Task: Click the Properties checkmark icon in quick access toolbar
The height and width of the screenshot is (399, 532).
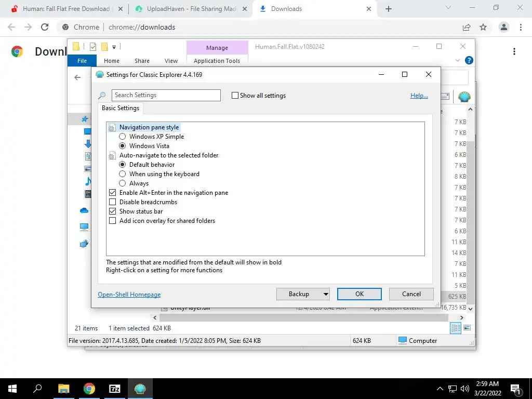Action: (x=92, y=47)
